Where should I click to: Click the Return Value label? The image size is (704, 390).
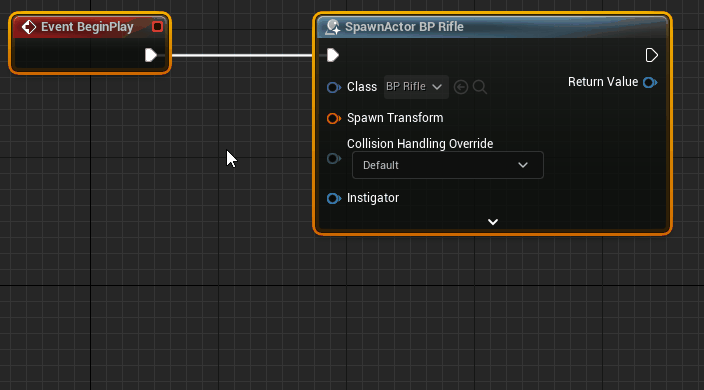(x=603, y=82)
